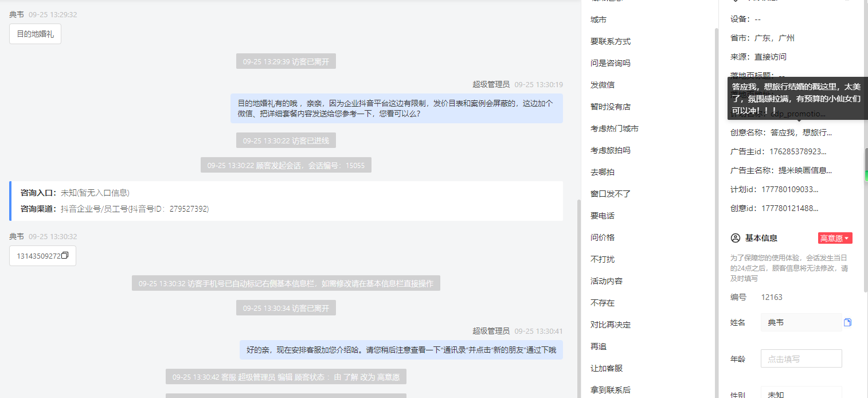Click the 访客手机号已自动标记 system notice
Image resolution: width=868 pixels, height=398 pixels.
coord(286,283)
